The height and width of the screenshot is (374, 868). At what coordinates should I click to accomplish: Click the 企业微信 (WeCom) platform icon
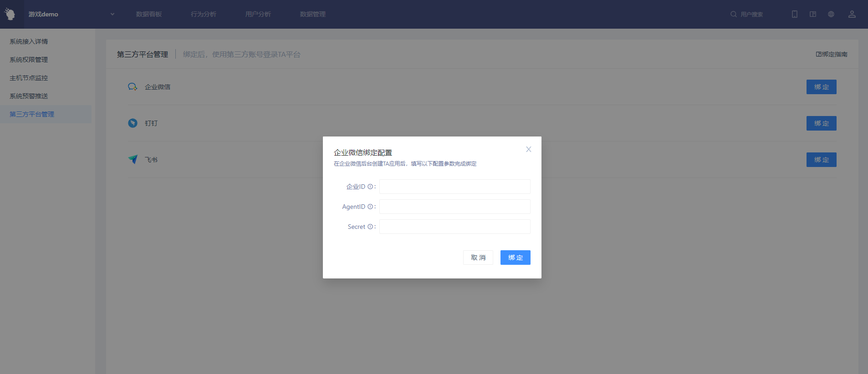click(x=133, y=87)
